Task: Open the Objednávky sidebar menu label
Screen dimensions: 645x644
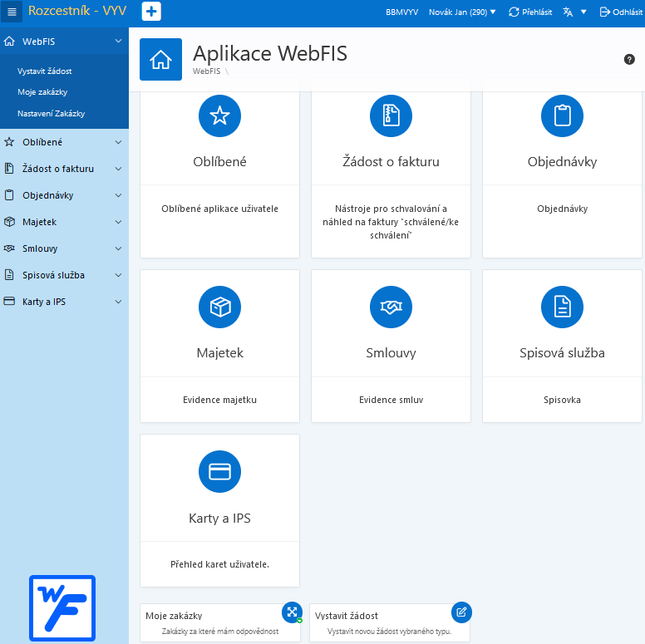Action: (47, 195)
